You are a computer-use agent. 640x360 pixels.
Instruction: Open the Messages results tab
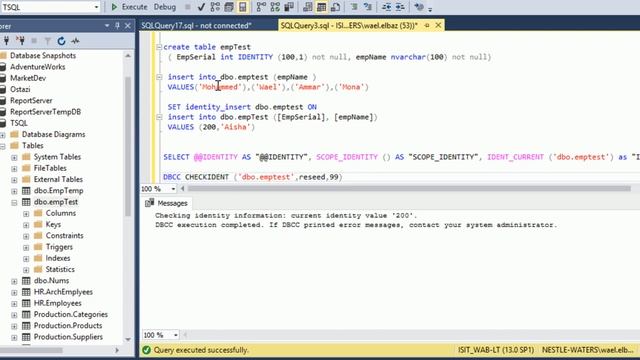click(x=167, y=203)
